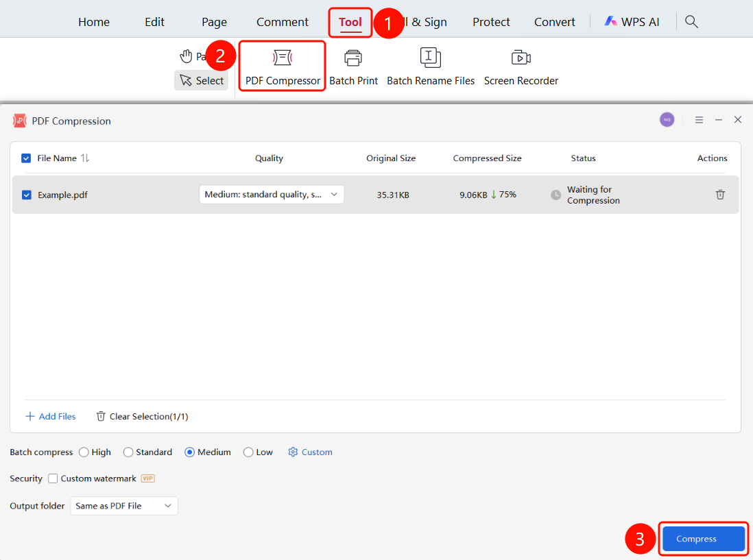Click the purple user avatar icon
Image resolution: width=753 pixels, height=560 pixels.
point(667,119)
